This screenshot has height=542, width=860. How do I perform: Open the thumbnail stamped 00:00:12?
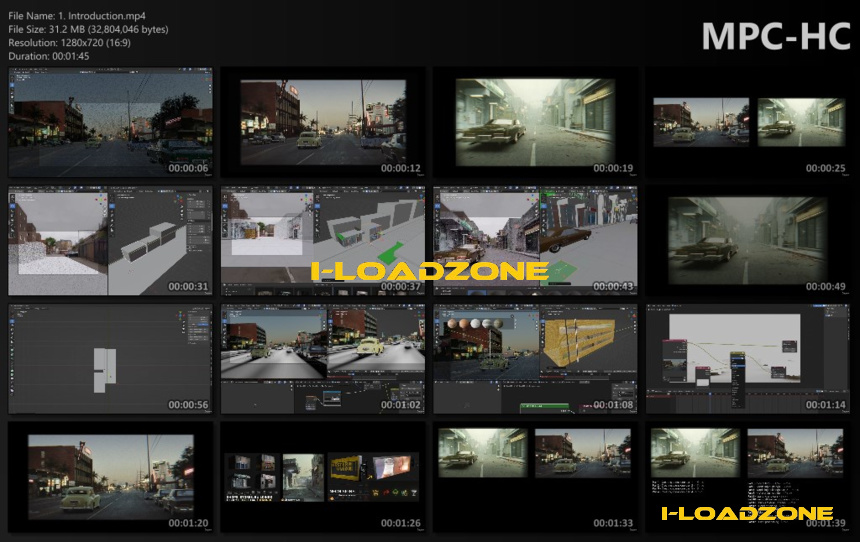tap(322, 122)
